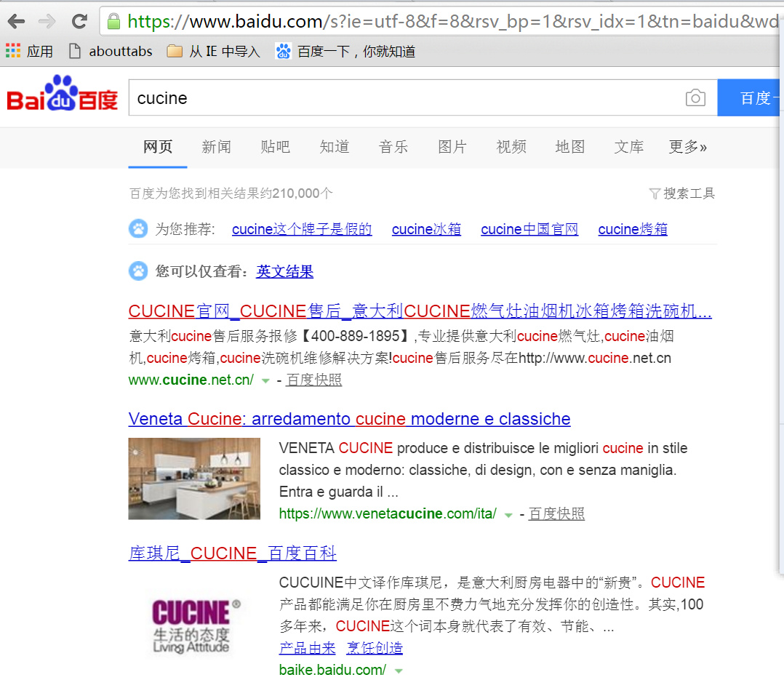784x696 pixels.
Task: Click the 烹饪创造 link in the Baike result
Action: 374,649
